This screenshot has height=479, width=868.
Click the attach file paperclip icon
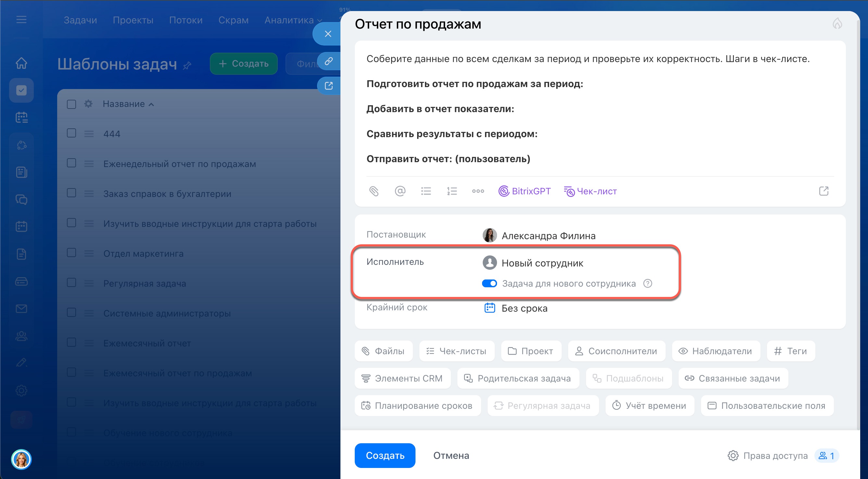coord(374,191)
